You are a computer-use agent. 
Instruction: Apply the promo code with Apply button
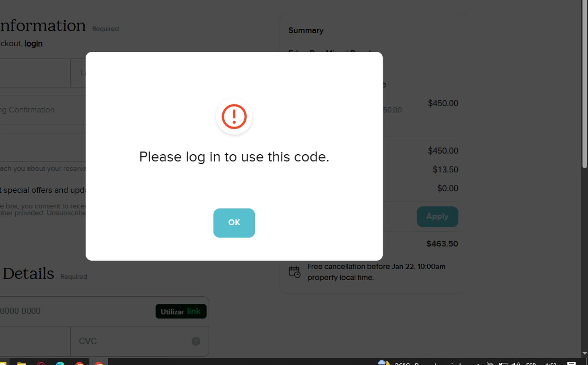click(437, 217)
